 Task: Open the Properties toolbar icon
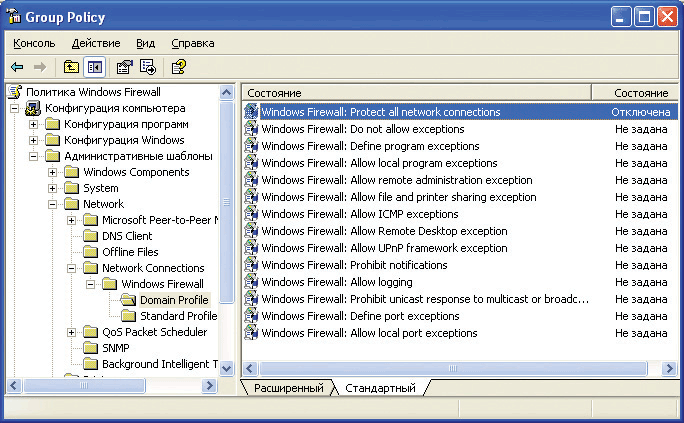click(x=124, y=67)
